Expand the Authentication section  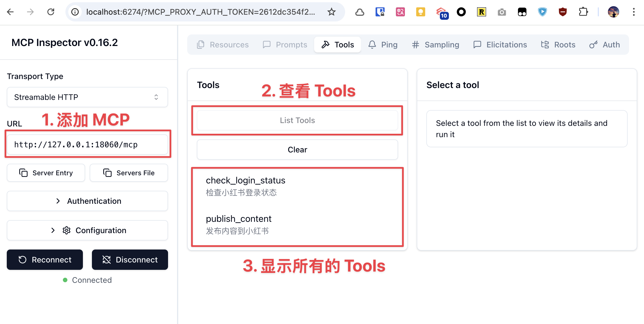coord(87,201)
